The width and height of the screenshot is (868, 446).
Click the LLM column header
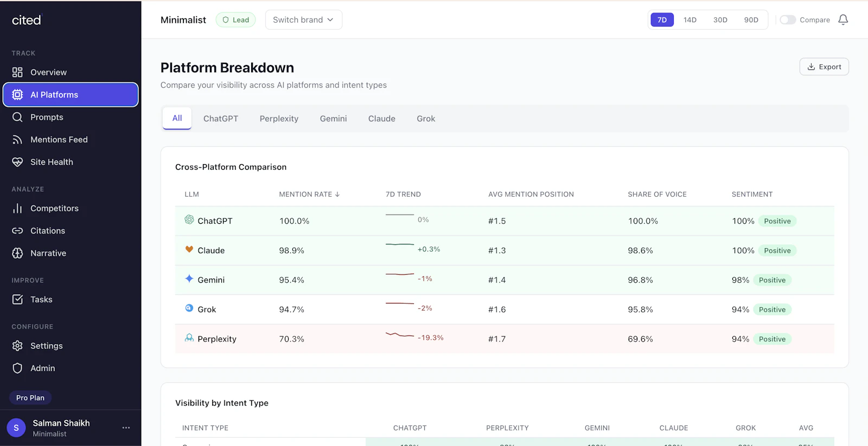(x=192, y=194)
